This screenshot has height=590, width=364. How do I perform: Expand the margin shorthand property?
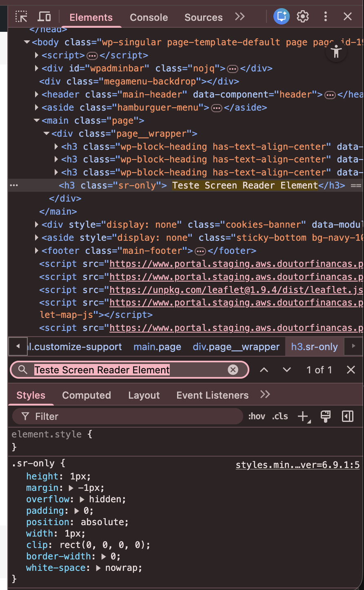click(71, 488)
